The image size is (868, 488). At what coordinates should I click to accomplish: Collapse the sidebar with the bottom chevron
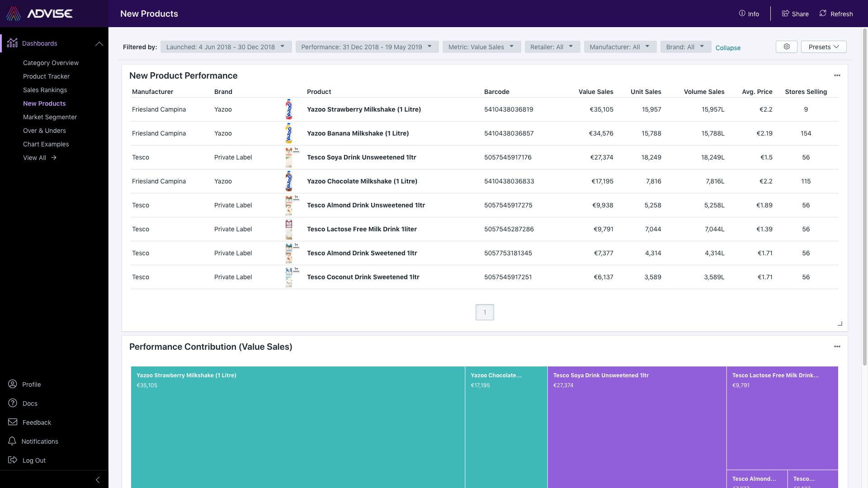pyautogui.click(x=97, y=479)
